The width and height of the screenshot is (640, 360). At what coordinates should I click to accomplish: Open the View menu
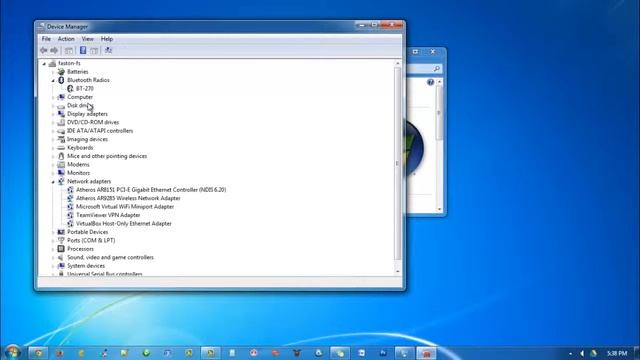(x=87, y=39)
